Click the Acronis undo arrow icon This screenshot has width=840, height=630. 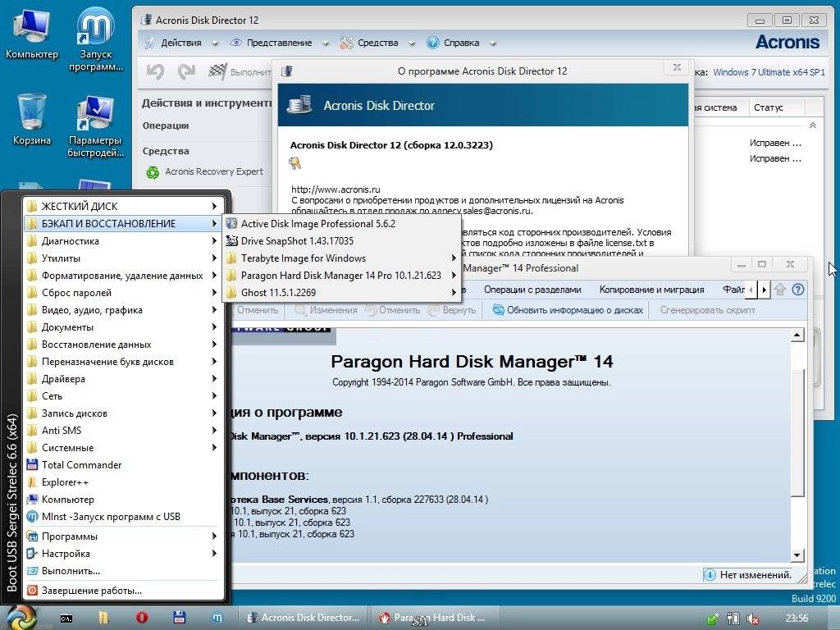pyautogui.click(x=155, y=71)
